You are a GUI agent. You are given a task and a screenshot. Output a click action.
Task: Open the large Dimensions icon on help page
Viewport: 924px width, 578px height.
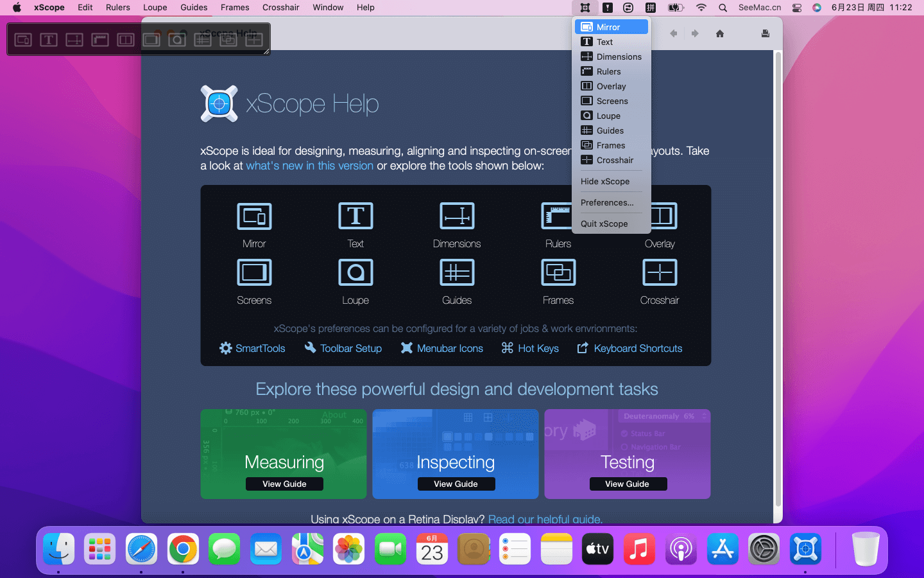pos(457,216)
